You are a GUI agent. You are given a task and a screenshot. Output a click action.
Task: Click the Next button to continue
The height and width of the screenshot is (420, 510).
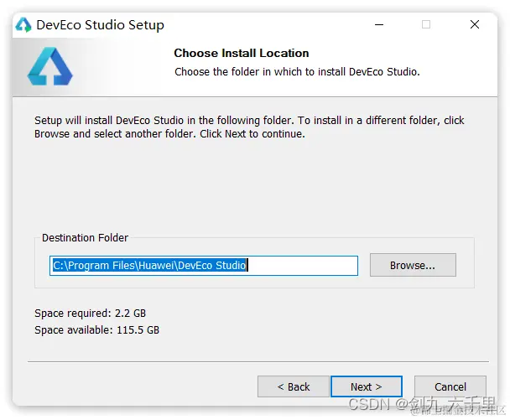pyautogui.click(x=367, y=386)
